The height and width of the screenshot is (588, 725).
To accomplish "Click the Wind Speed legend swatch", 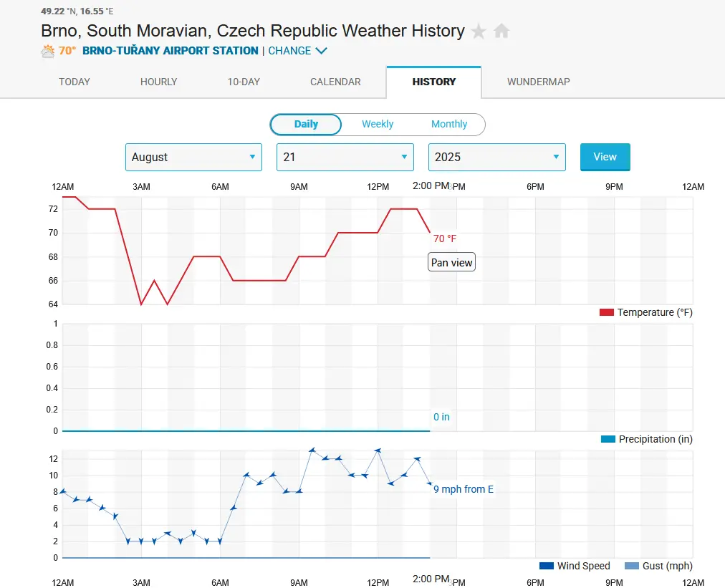I will tap(547, 566).
